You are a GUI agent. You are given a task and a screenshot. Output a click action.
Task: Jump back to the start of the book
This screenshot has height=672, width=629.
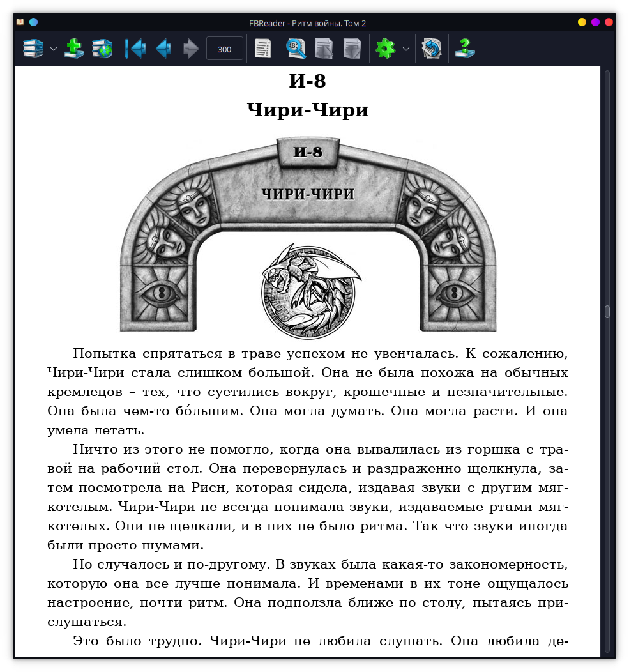[135, 49]
